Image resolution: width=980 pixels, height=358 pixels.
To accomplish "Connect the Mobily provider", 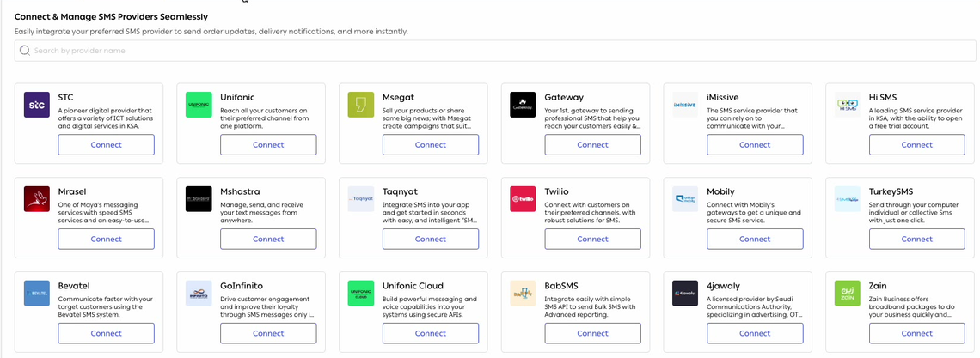I will pyautogui.click(x=755, y=239).
